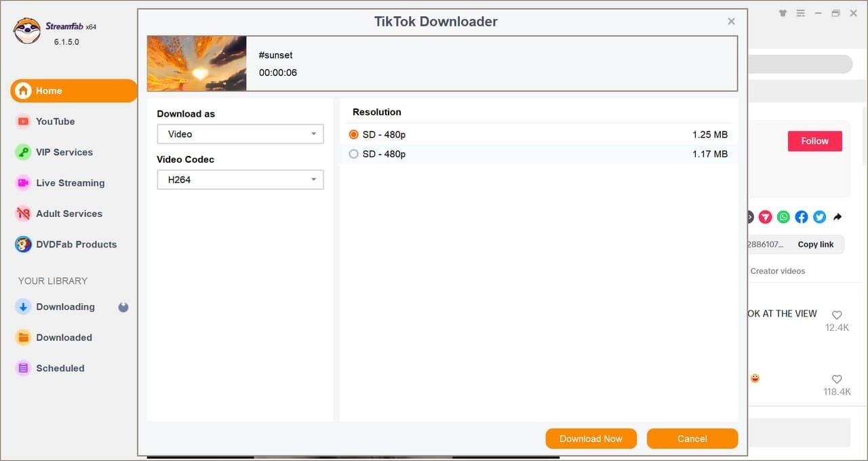
Task: Open YouTube via its red icon
Action: 23,121
